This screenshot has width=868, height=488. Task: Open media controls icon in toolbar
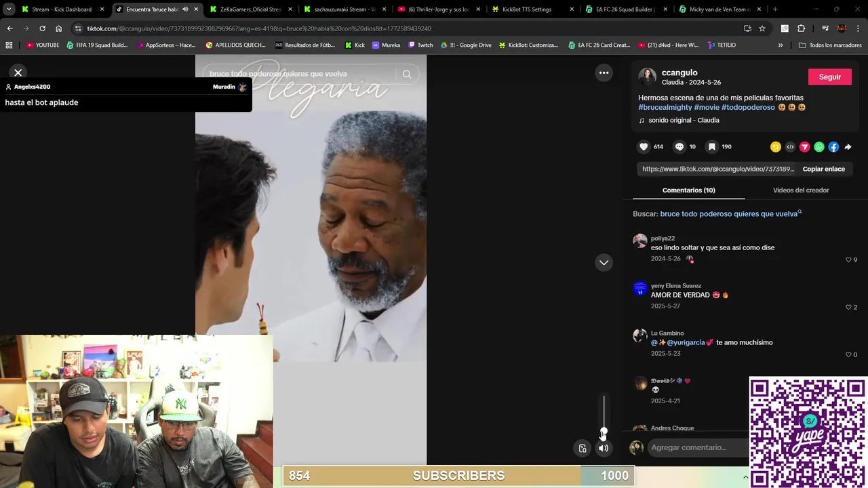pyautogui.click(x=825, y=28)
